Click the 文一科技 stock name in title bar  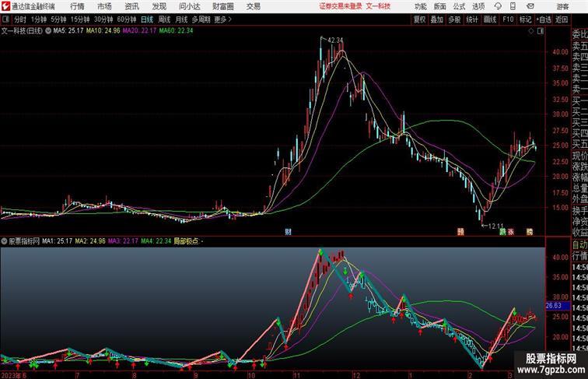pyautogui.click(x=378, y=6)
